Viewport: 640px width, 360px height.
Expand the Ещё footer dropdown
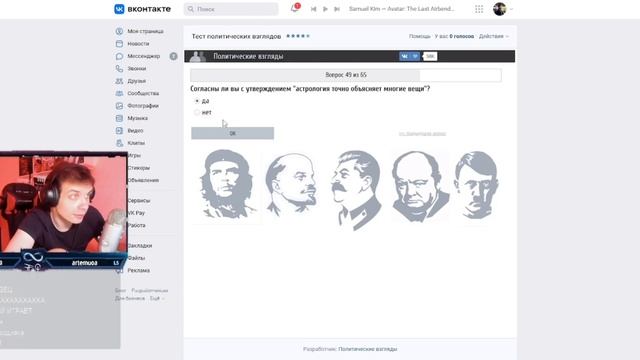(x=157, y=298)
